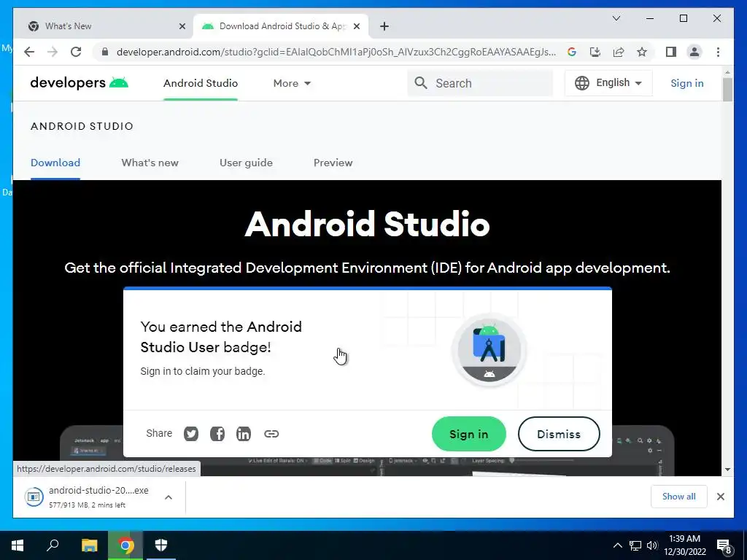The width and height of the screenshot is (747, 560).
Task: Show hidden system tray icons
Action: (617, 545)
